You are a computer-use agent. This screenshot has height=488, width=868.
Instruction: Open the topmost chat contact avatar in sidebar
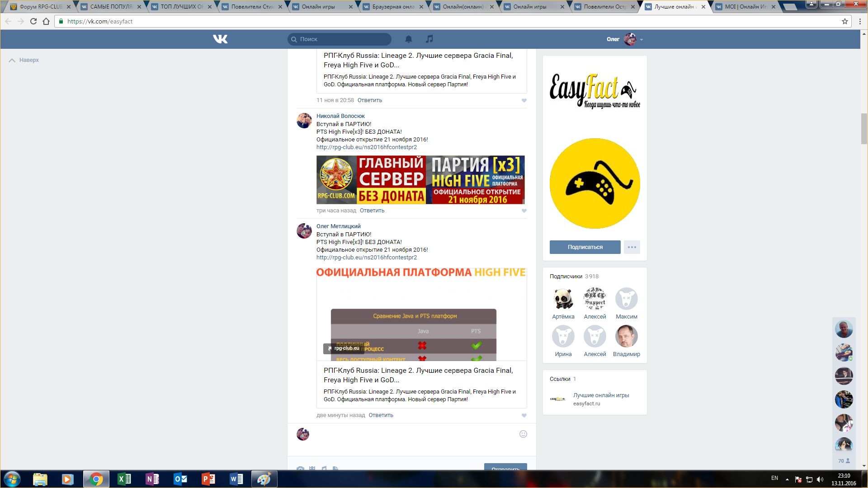(844, 329)
